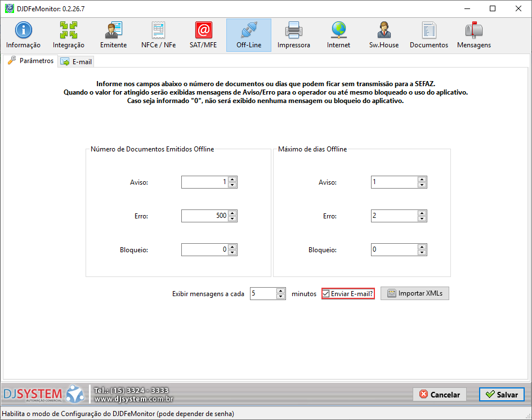Click the Salvar button

[x=502, y=395]
